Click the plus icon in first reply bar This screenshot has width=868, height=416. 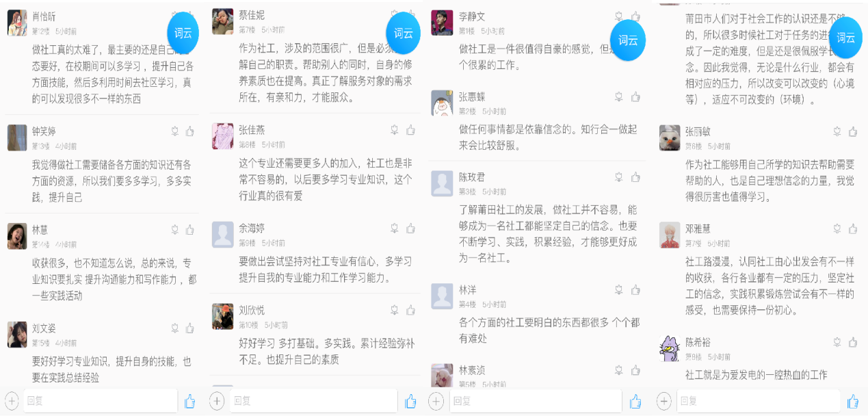[x=12, y=401]
